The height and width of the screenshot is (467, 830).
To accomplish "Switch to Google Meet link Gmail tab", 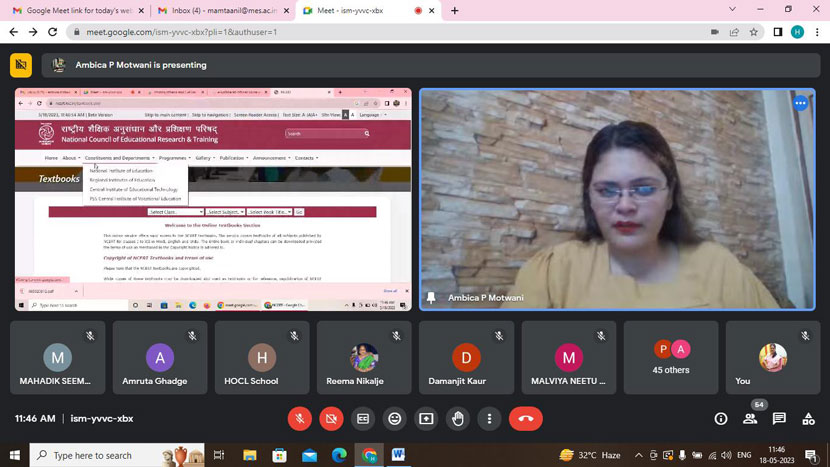I will pyautogui.click(x=77, y=11).
